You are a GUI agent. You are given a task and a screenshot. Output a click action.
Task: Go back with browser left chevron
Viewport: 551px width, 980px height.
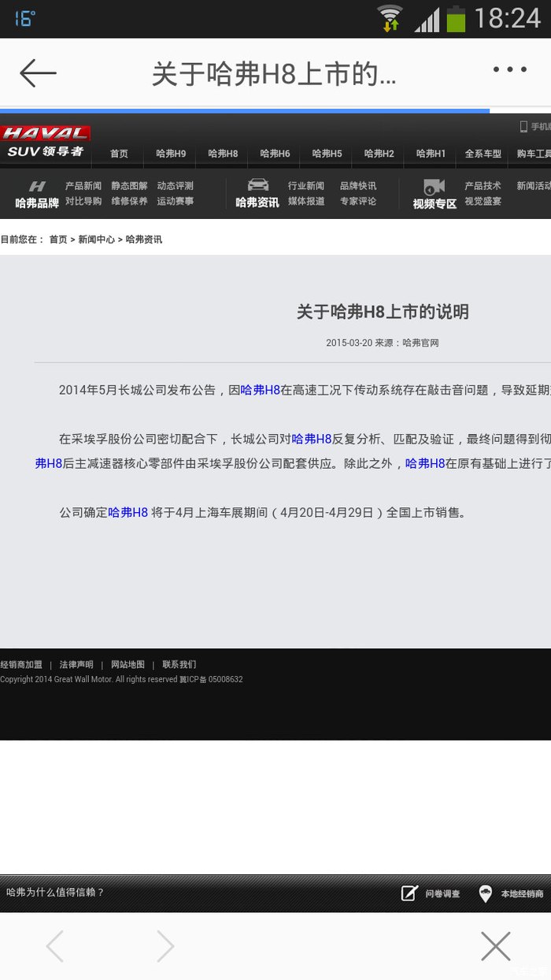[x=54, y=946]
